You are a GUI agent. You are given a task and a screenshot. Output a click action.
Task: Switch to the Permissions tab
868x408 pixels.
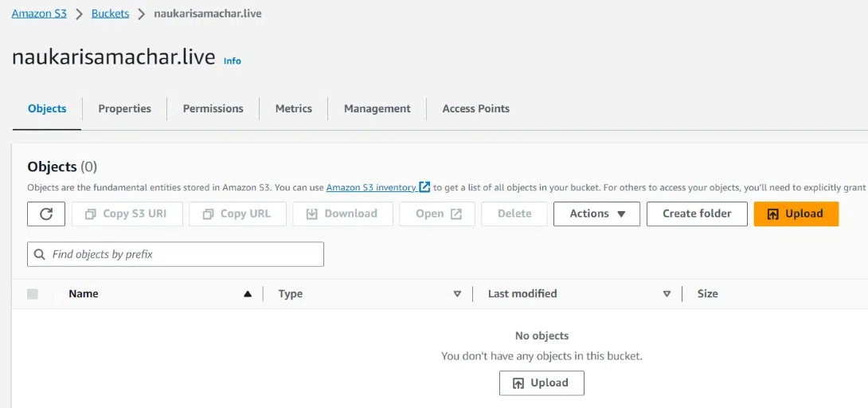(213, 108)
